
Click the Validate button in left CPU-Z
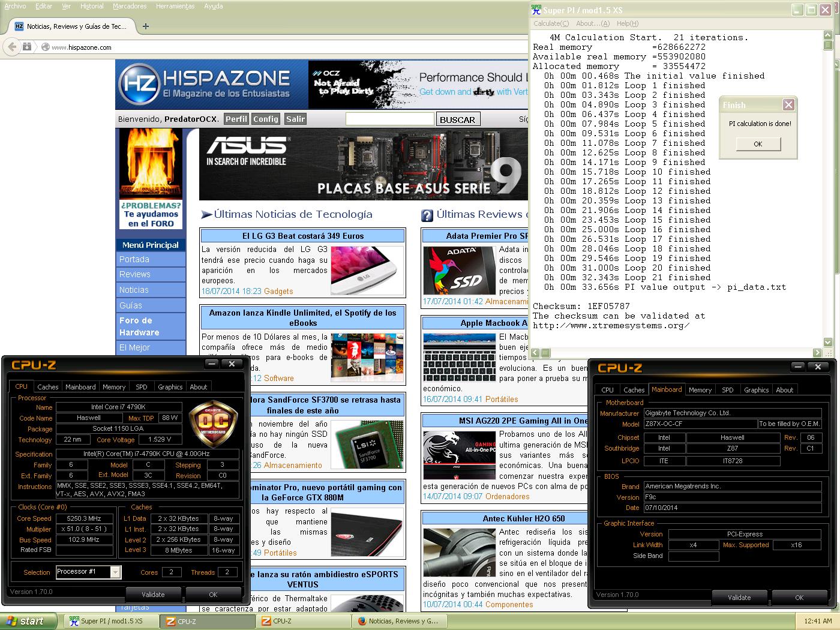[153, 595]
